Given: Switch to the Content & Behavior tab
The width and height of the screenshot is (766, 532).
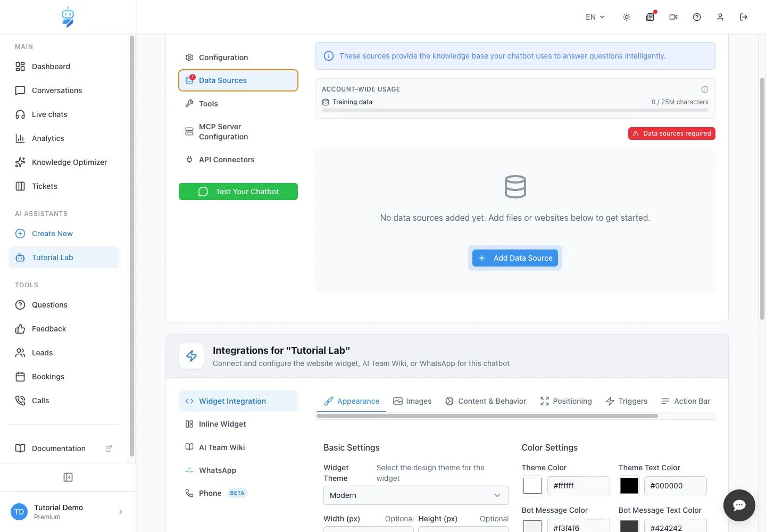Looking at the screenshot, I should click(486, 401).
